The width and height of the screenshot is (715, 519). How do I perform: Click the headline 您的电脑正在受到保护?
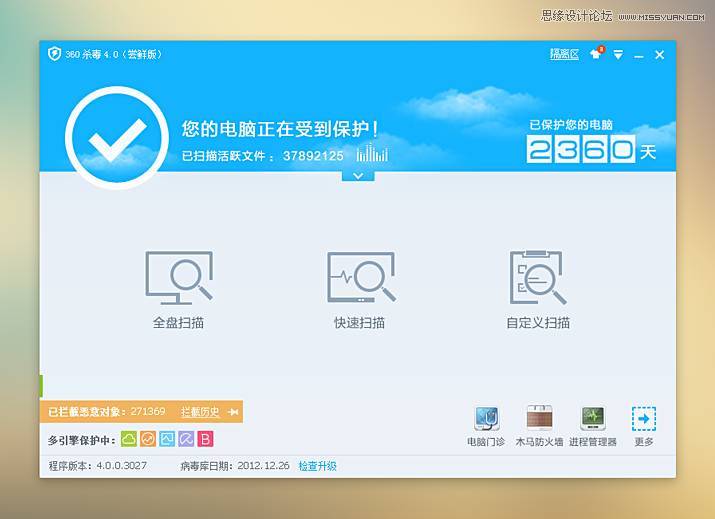point(280,129)
